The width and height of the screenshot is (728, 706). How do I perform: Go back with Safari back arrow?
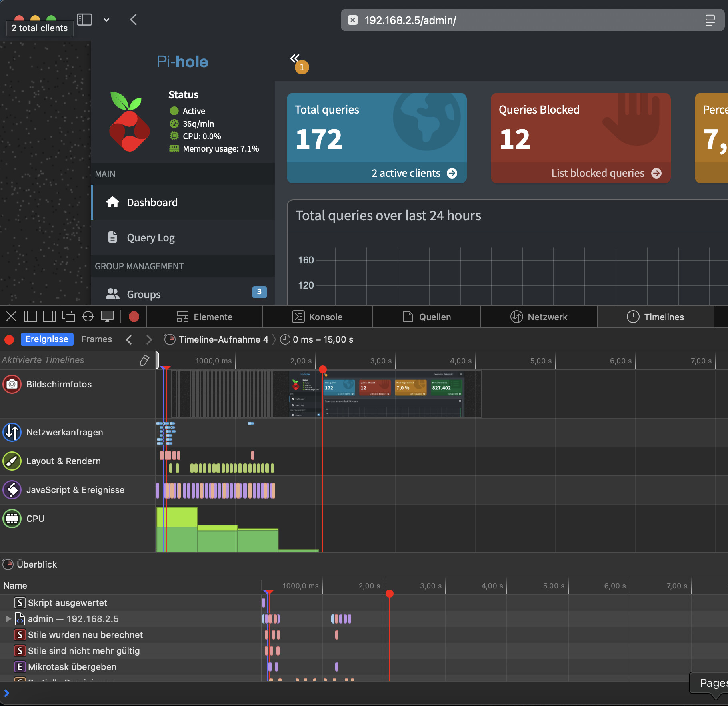pos(134,20)
